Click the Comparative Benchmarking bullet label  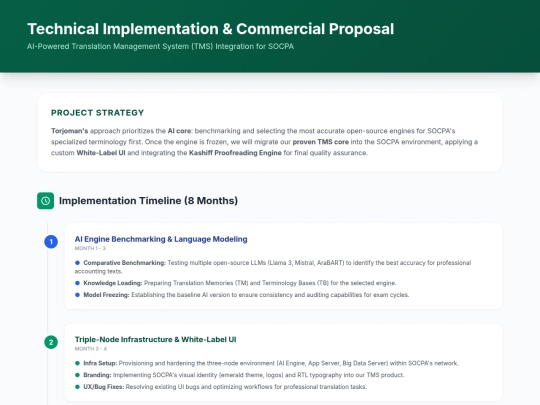(x=125, y=263)
